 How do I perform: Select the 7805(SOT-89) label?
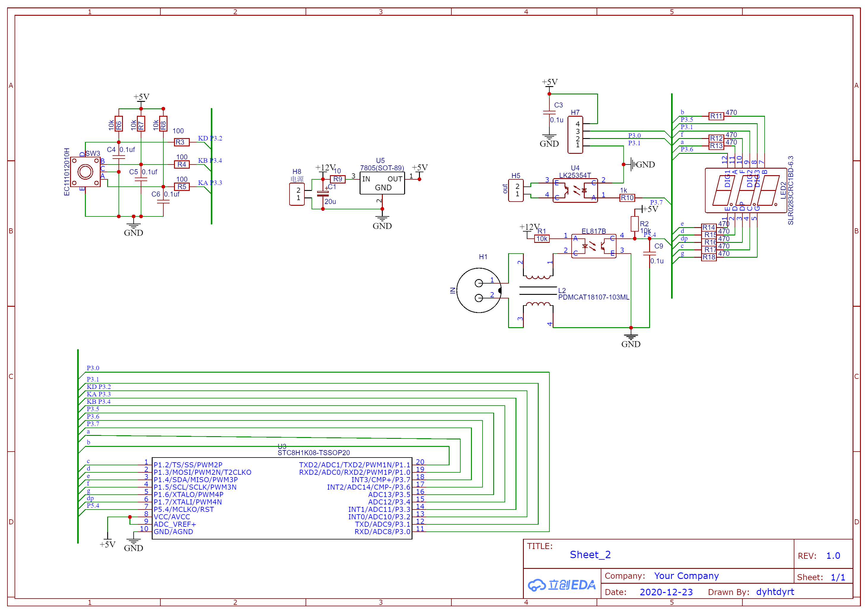tap(382, 168)
